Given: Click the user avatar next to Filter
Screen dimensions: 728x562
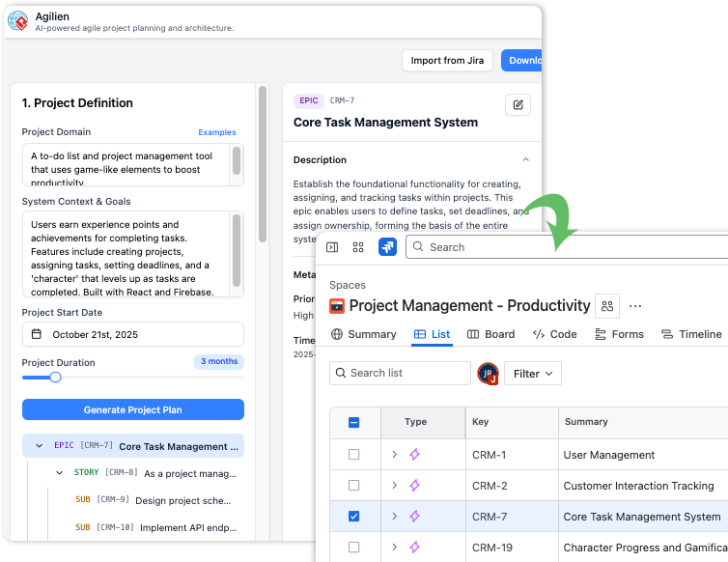Looking at the screenshot, I should [489, 374].
